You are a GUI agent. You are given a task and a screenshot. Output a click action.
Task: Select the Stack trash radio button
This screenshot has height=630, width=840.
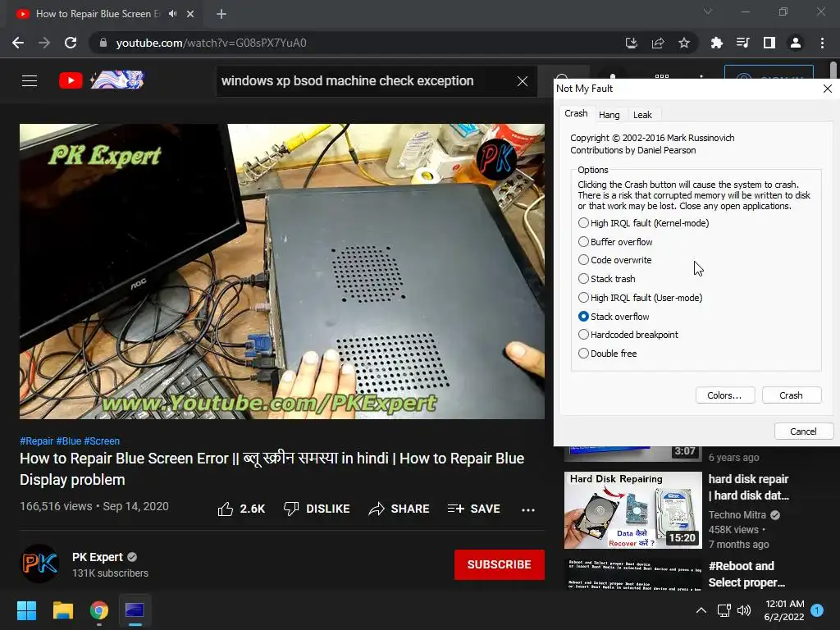coord(607,279)
